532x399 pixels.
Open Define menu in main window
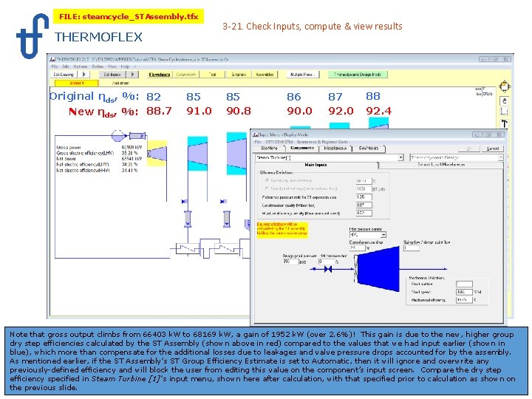click(98, 66)
